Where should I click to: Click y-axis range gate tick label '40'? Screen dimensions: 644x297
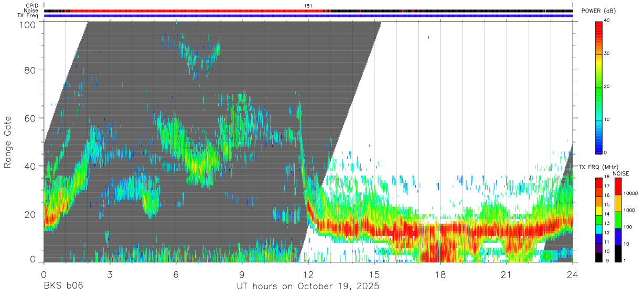click(x=31, y=166)
